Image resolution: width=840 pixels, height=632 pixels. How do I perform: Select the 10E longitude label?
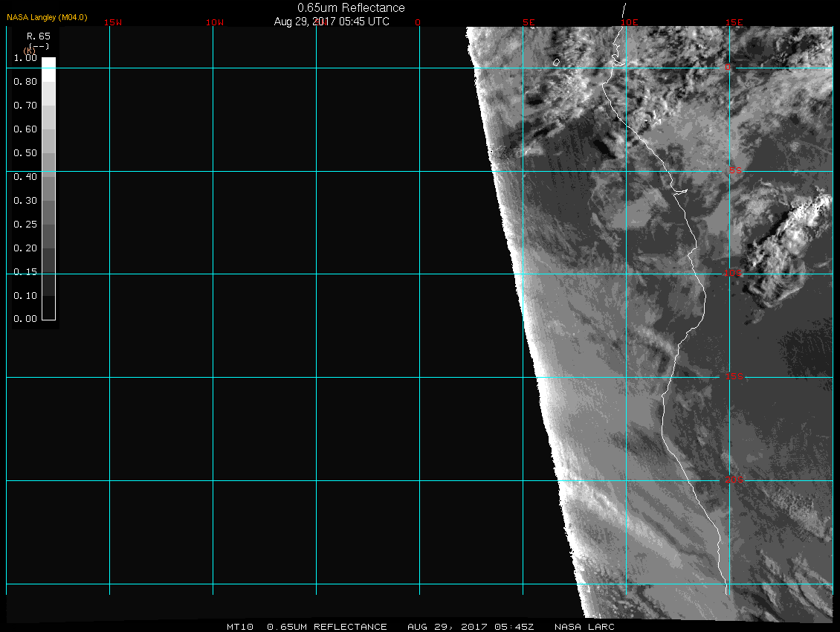630,22
